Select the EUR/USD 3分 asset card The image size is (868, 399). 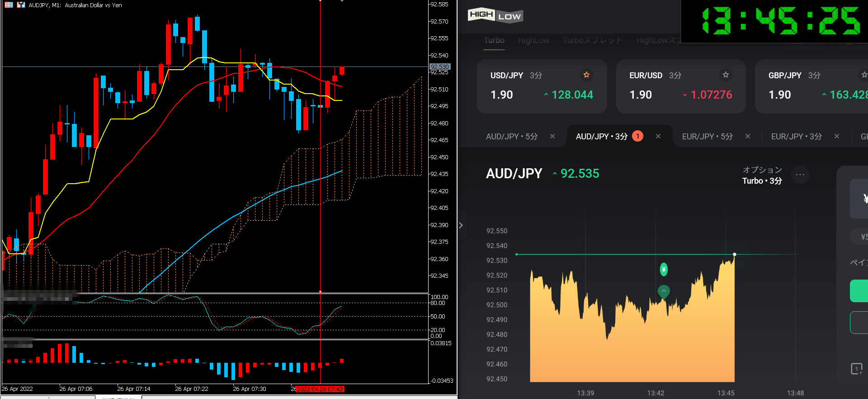point(680,86)
